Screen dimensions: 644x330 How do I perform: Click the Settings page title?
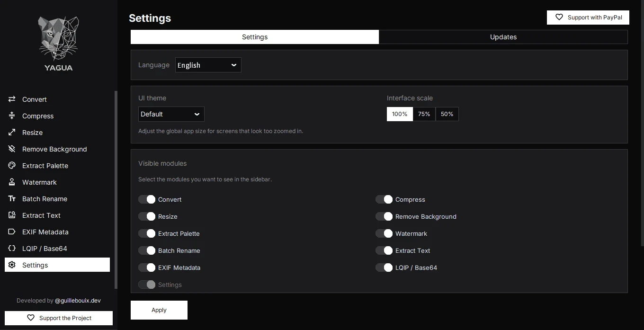coord(150,18)
